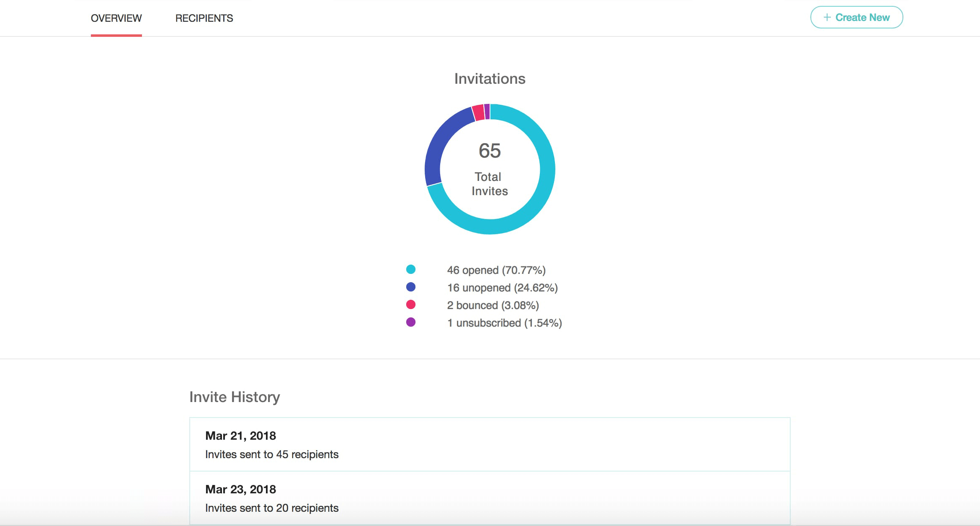Image resolution: width=980 pixels, height=526 pixels.
Task: Select the OVERVIEW tab
Action: tap(116, 18)
